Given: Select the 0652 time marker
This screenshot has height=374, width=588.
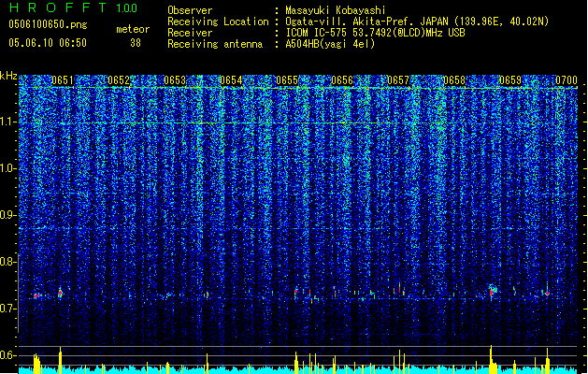Looking at the screenshot, I should (x=119, y=80).
